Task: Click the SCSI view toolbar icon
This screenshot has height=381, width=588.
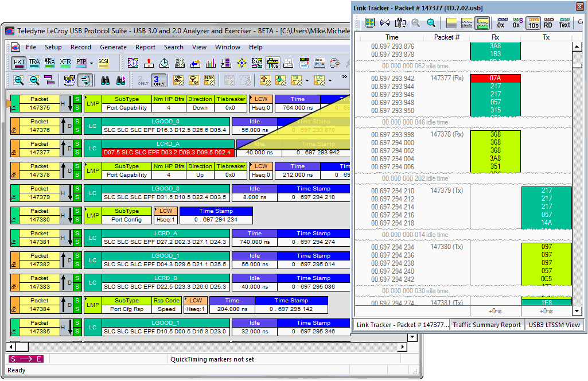Action: pos(103,63)
